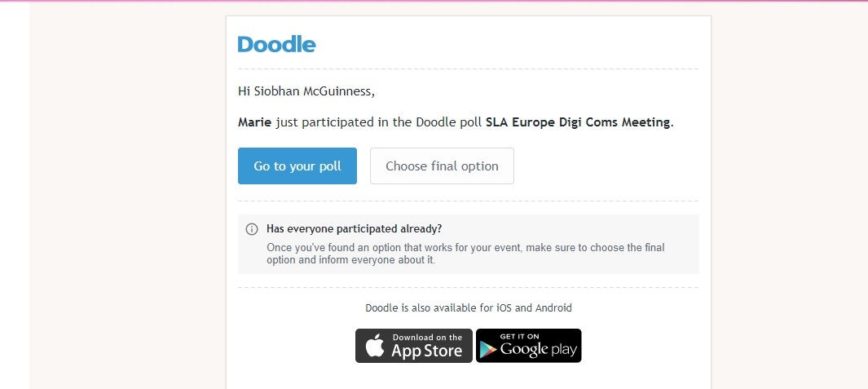Click the poll title SLA Europe Digi Coms Meeting

click(x=579, y=122)
